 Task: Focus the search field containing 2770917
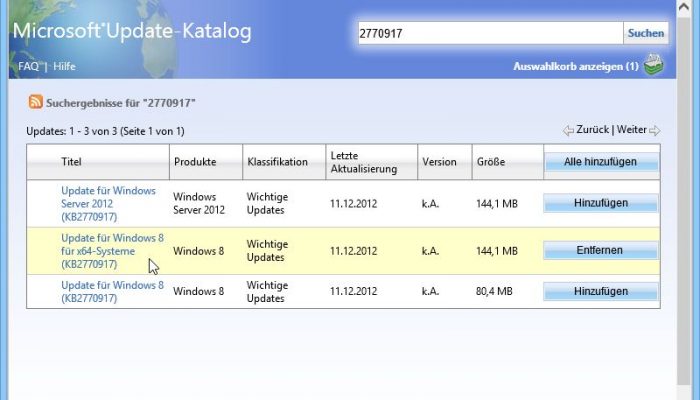pyautogui.click(x=490, y=33)
